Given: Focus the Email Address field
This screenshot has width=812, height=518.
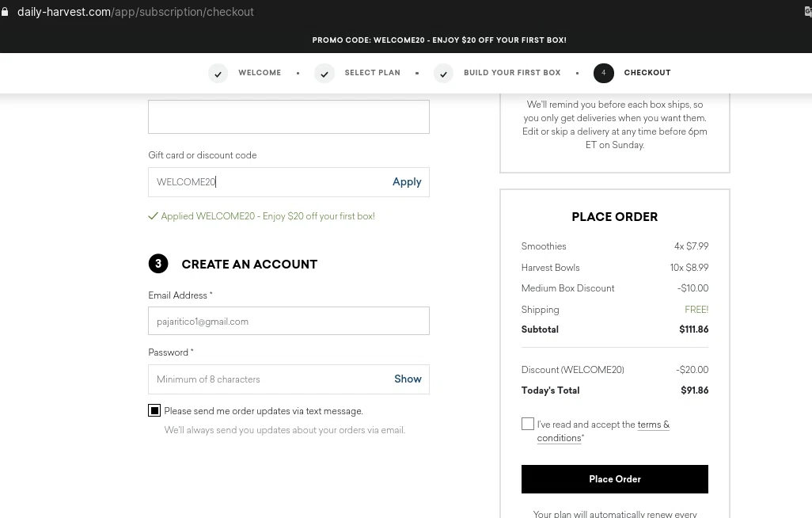Looking at the screenshot, I should [288, 321].
